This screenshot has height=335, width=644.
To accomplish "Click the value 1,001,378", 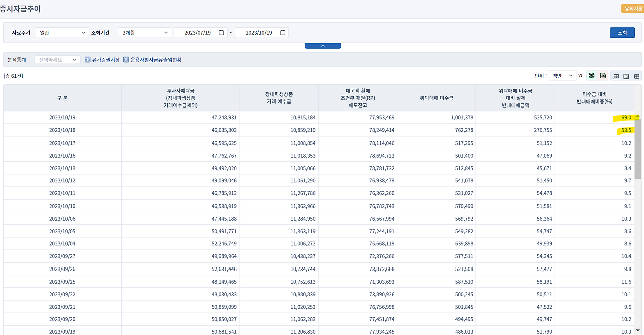I will click(x=462, y=117).
